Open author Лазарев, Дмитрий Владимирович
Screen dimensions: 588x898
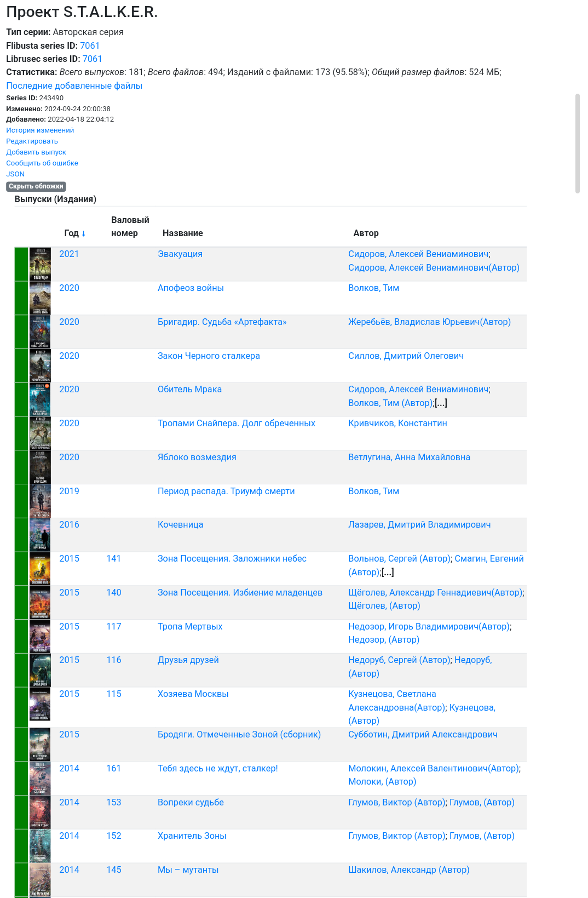click(419, 525)
